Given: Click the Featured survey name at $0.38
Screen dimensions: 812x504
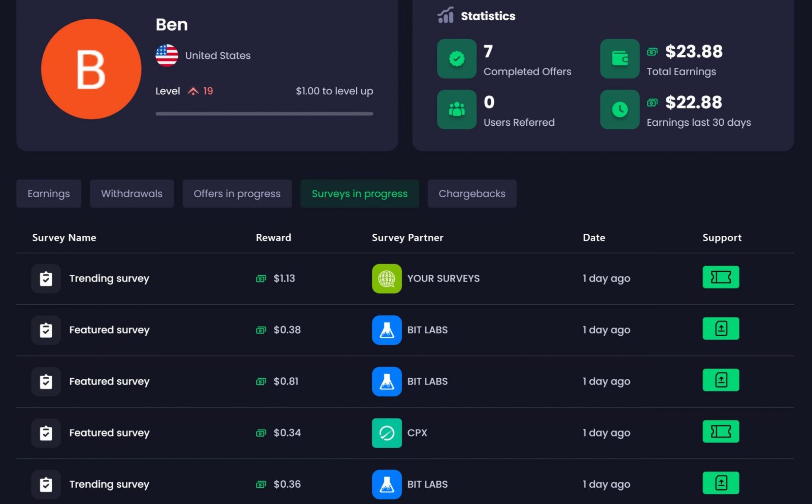Looking at the screenshot, I should 109,330.
